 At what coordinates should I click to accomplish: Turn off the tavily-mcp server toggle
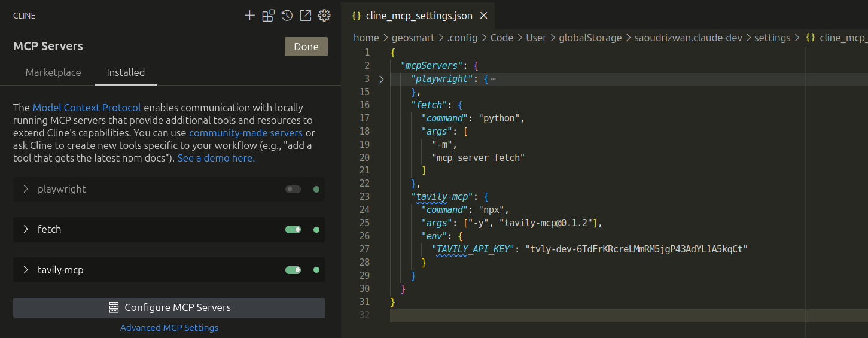click(x=293, y=270)
